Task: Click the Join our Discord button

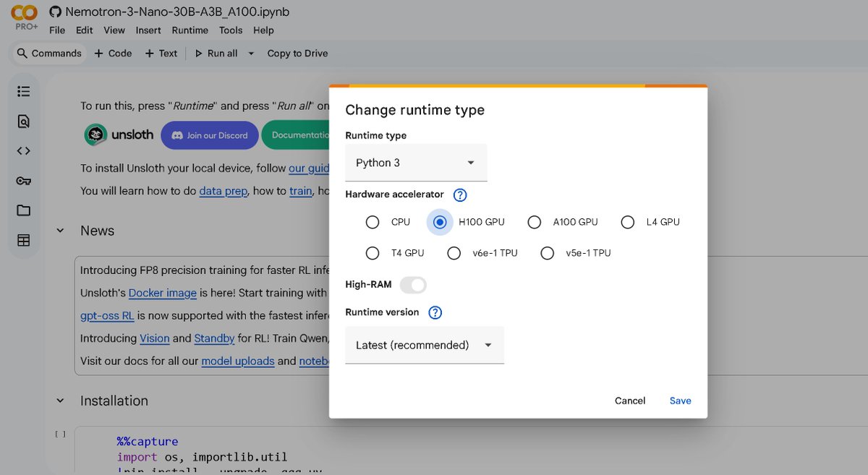Action: coord(209,135)
